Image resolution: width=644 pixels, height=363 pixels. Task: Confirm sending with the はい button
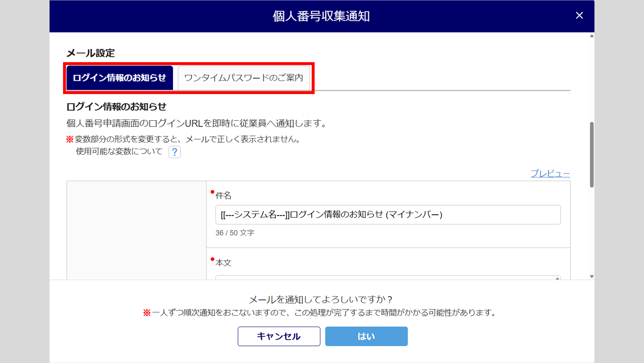point(366,336)
